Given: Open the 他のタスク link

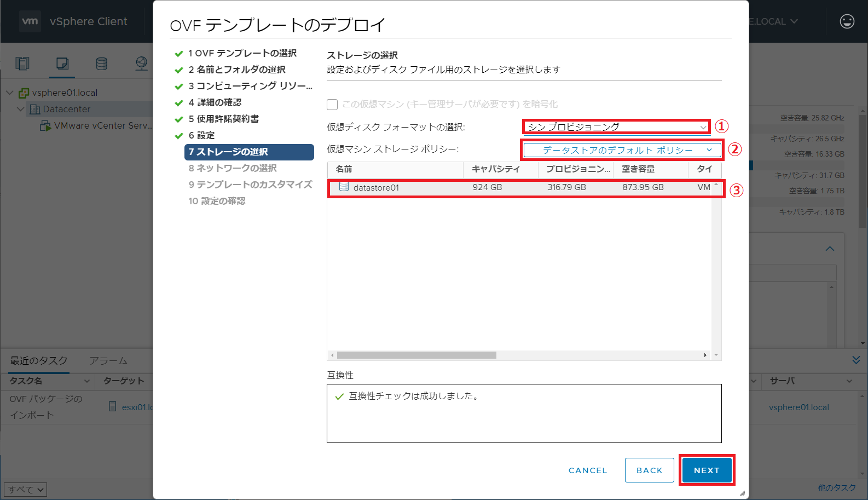Looking at the screenshot, I should [x=837, y=488].
